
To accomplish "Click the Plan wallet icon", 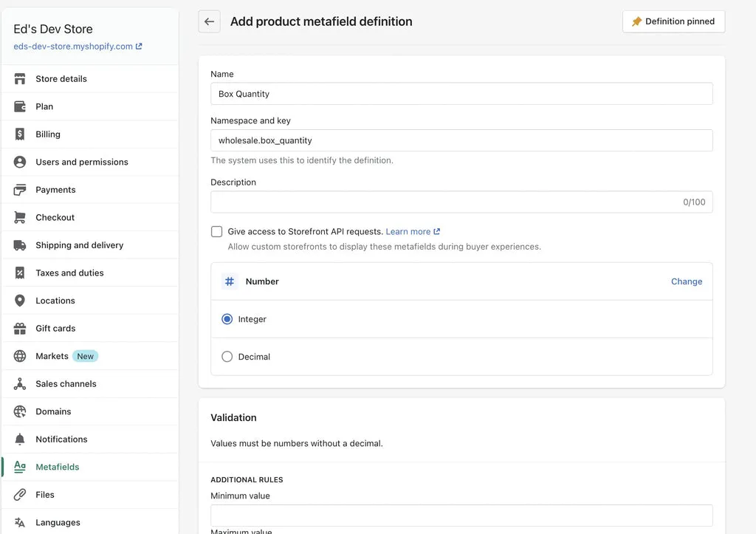I will pos(20,106).
